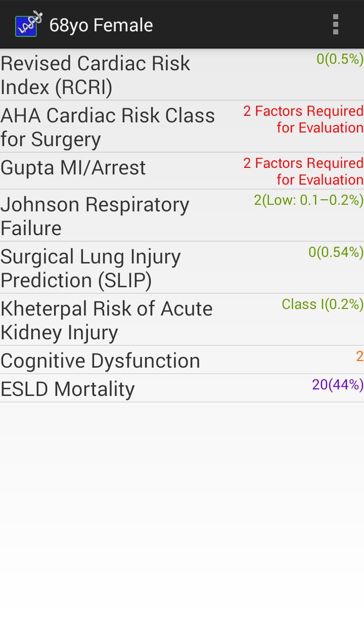Open the Cognitive Dysfunction entry
The height and width of the screenshot is (622, 364).
pos(101,361)
